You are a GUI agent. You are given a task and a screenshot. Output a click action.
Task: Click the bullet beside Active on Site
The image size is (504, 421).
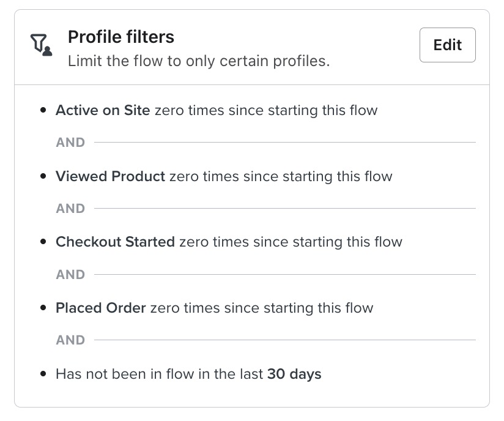point(43,111)
